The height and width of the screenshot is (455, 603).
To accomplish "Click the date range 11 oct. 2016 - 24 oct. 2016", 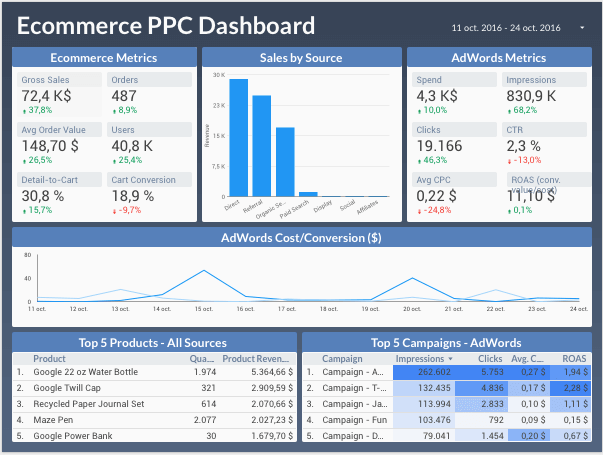I will point(506,28).
